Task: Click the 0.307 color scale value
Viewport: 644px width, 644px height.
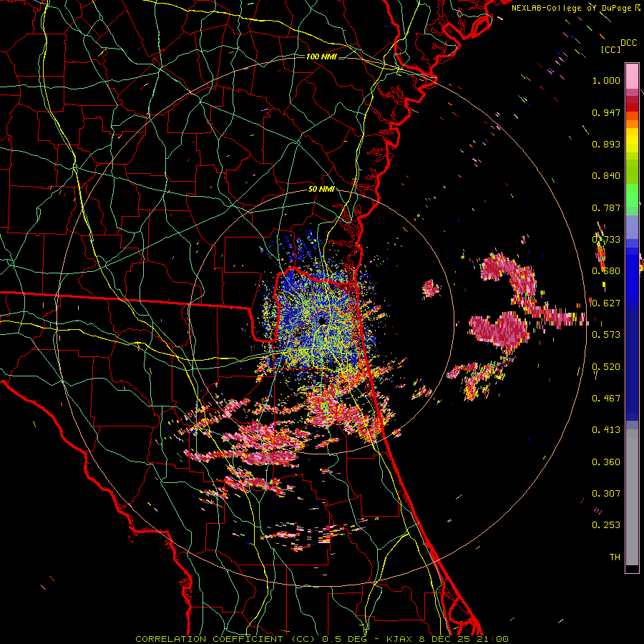Action: pyautogui.click(x=606, y=493)
